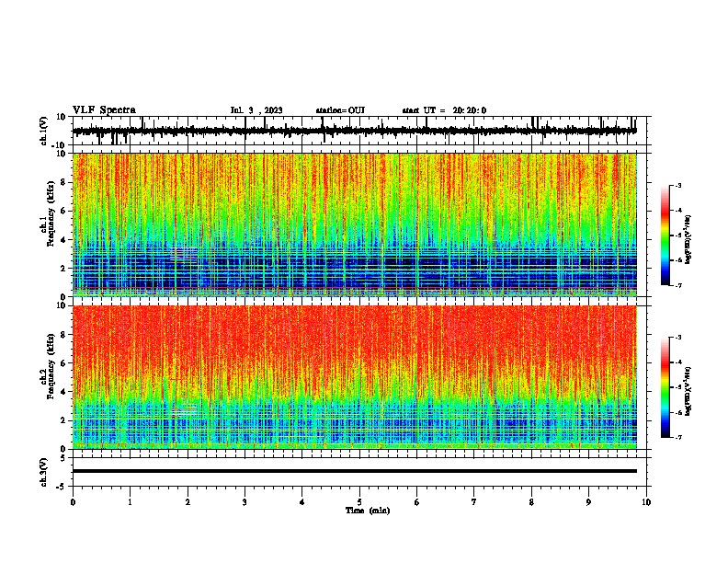Click the "ch.1(V)" waveform axis label
The width and height of the screenshot is (728, 563).
(x=44, y=131)
